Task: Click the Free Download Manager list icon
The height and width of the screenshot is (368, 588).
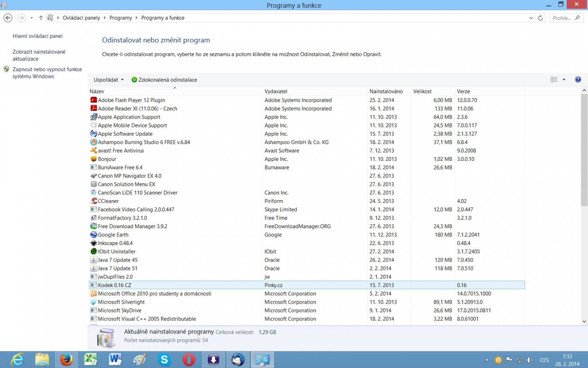Action: tap(94, 226)
